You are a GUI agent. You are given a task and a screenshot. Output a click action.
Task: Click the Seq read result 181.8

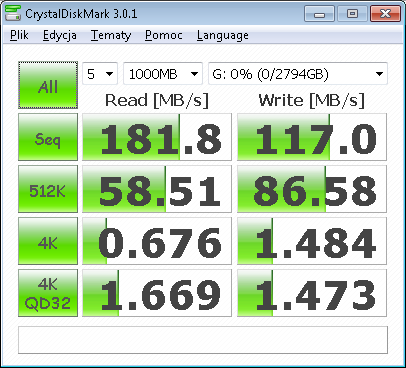157,137
